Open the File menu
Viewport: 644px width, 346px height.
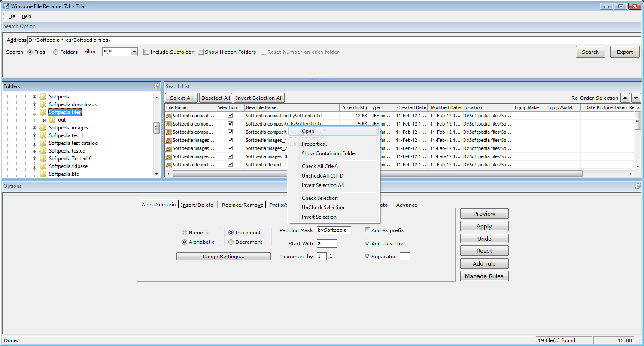[12, 16]
